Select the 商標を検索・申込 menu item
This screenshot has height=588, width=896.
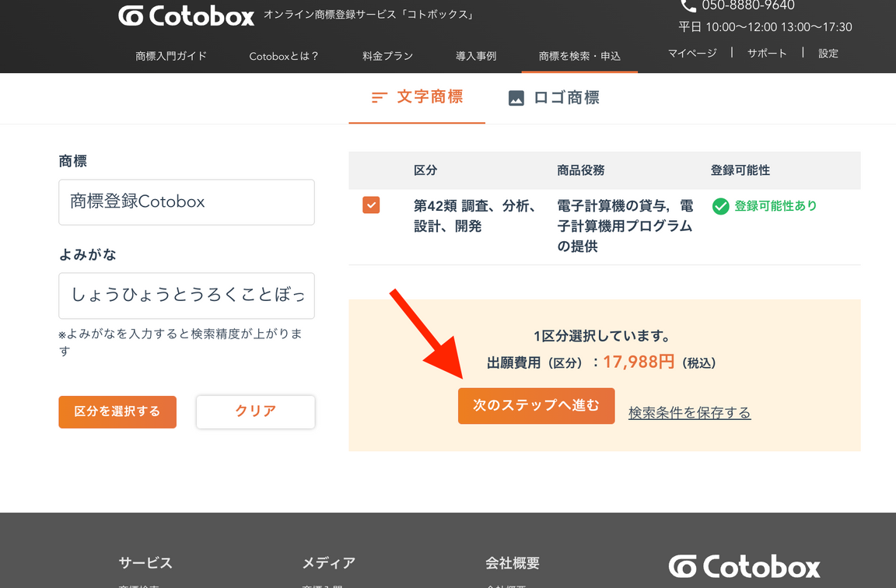(579, 56)
